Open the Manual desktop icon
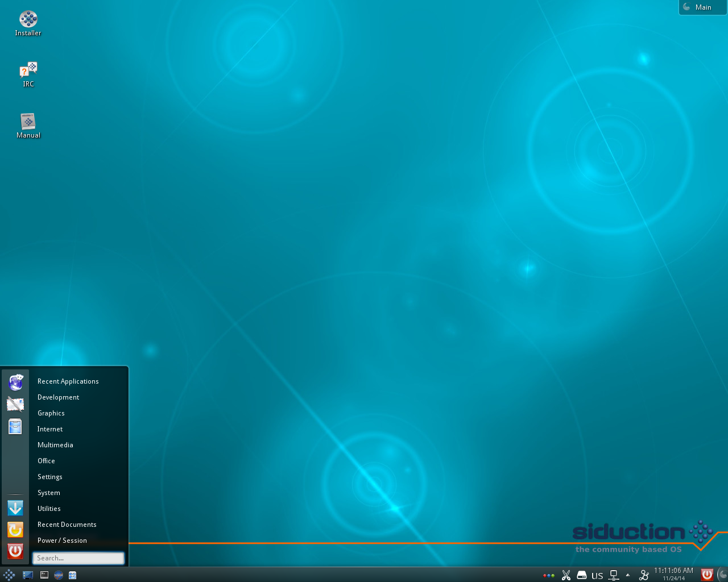The image size is (728, 582). (28, 126)
